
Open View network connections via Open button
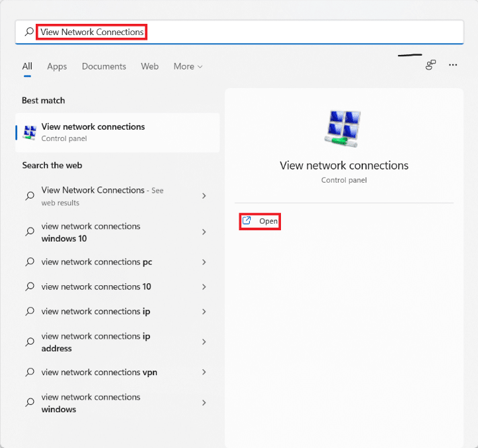pos(268,221)
